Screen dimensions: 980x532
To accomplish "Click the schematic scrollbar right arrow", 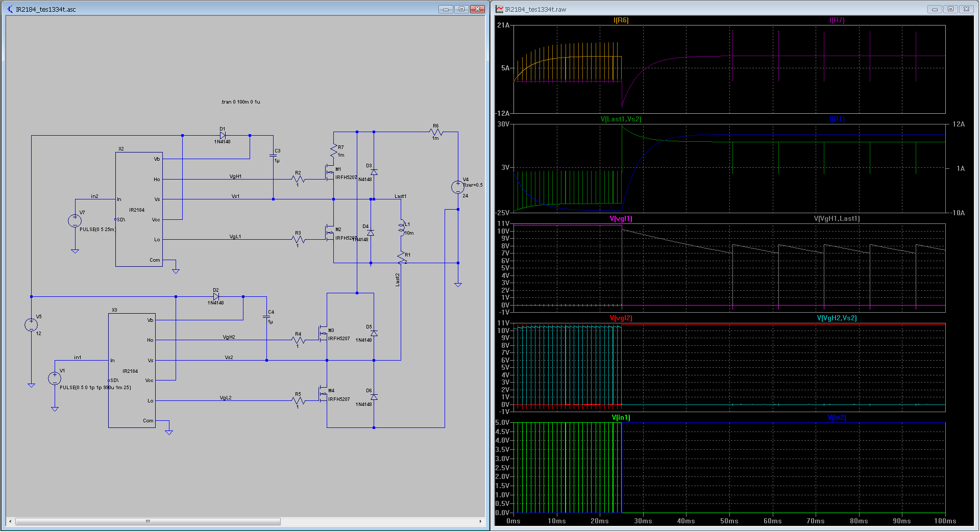I will pyautogui.click(x=480, y=521).
